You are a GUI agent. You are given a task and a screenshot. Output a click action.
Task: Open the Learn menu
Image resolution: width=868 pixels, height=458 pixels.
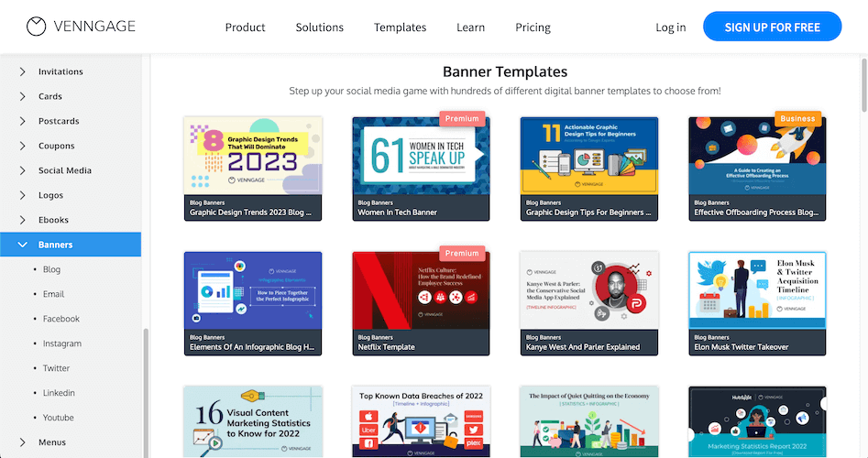click(470, 27)
